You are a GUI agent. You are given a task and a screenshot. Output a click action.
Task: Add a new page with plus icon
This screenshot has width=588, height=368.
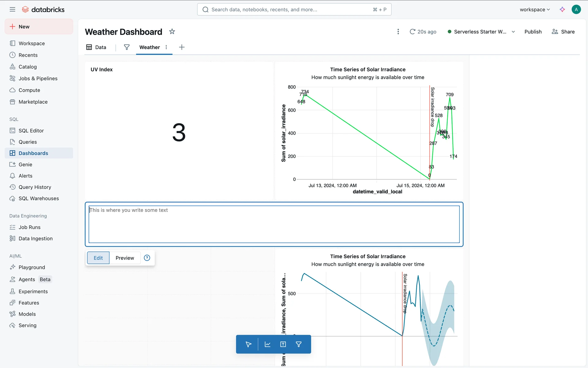point(182,47)
